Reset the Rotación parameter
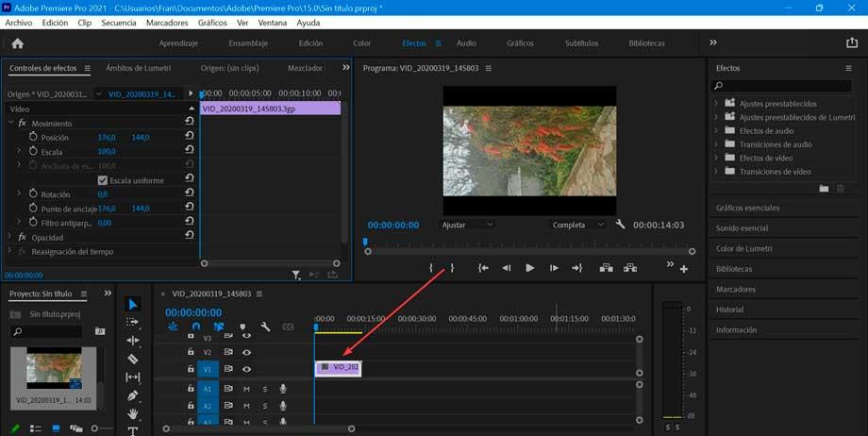The height and width of the screenshot is (436, 868). (190, 193)
